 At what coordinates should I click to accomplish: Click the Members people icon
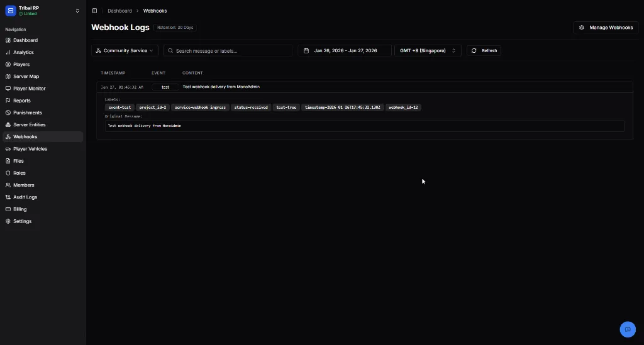(x=8, y=185)
